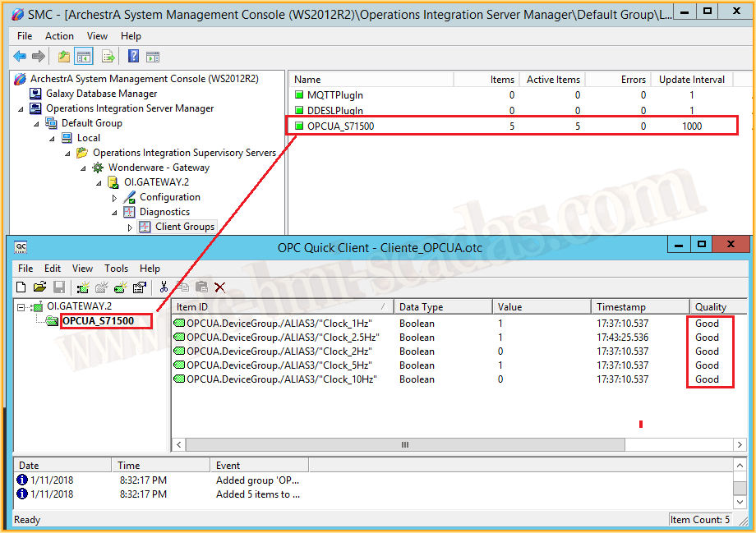Click Open file icon in OPC Quick Client
The width and height of the screenshot is (756, 533).
point(39,287)
